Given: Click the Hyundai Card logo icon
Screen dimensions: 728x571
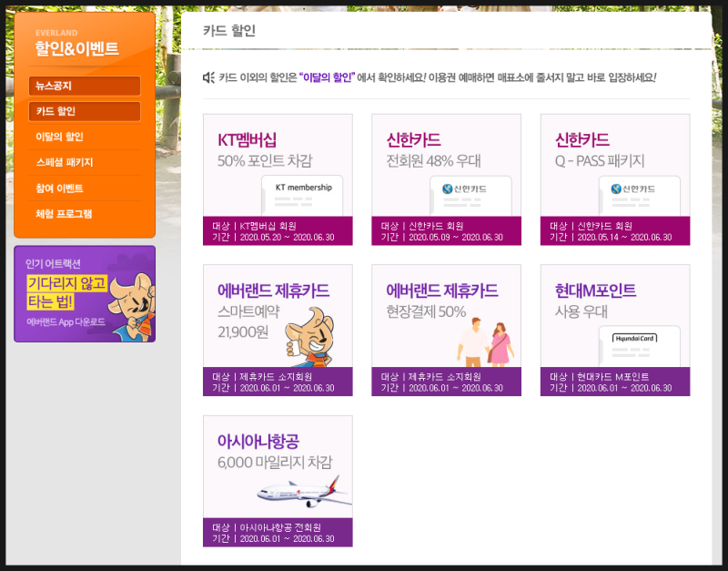Looking at the screenshot, I should pos(634,338).
